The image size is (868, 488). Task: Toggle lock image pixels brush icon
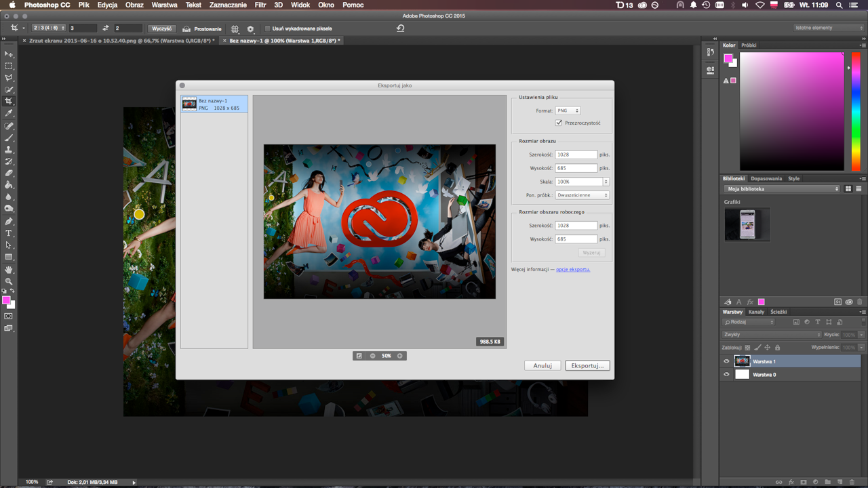pyautogui.click(x=757, y=348)
